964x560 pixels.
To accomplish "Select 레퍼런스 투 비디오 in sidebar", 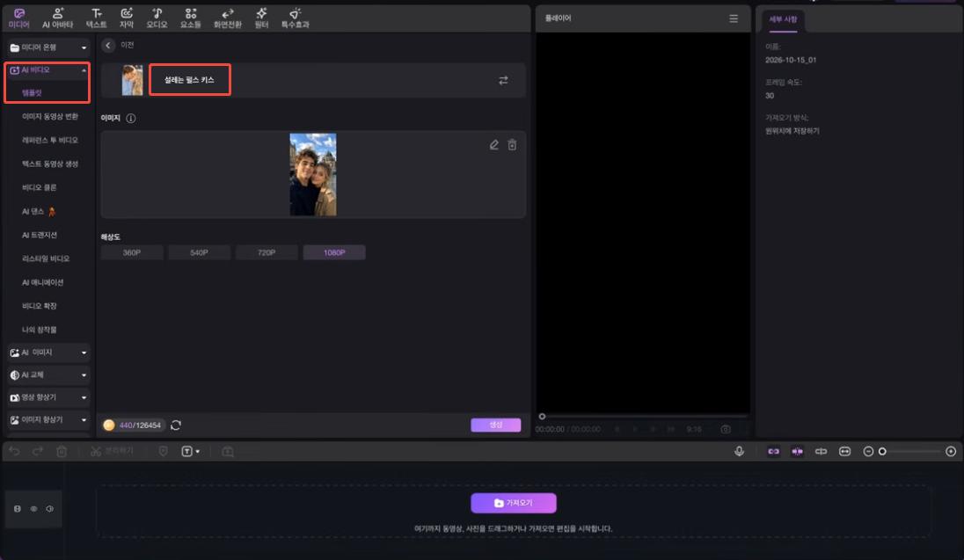I will (50, 140).
